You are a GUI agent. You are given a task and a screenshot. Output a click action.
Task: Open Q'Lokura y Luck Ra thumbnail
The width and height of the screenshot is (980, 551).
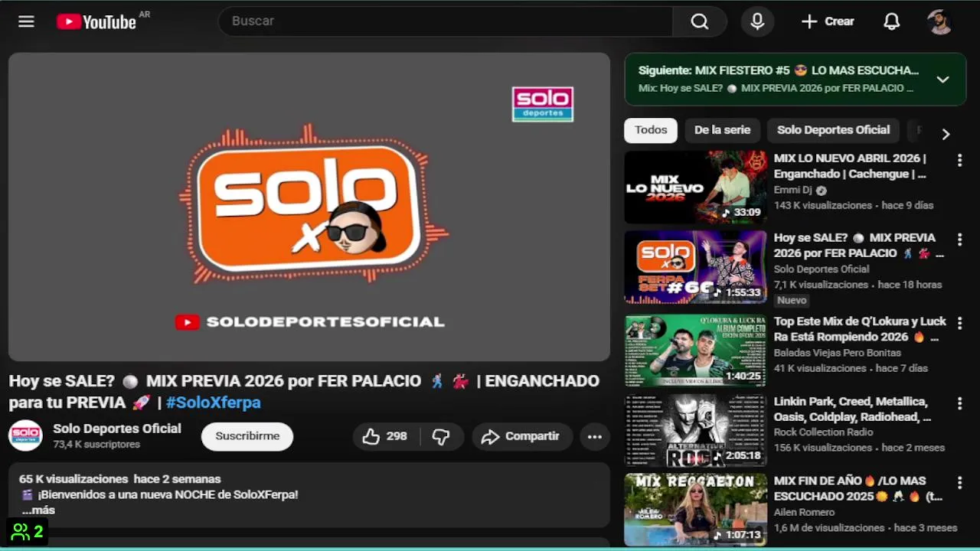coord(695,350)
